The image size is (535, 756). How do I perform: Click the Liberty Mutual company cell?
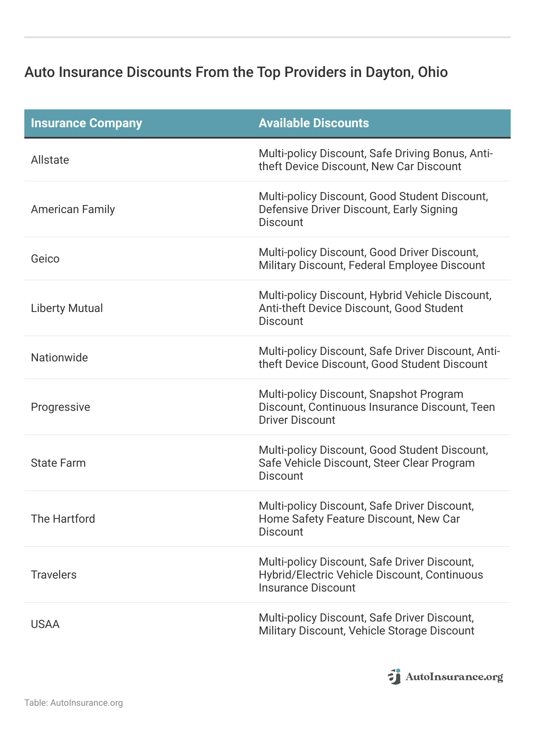67,308
